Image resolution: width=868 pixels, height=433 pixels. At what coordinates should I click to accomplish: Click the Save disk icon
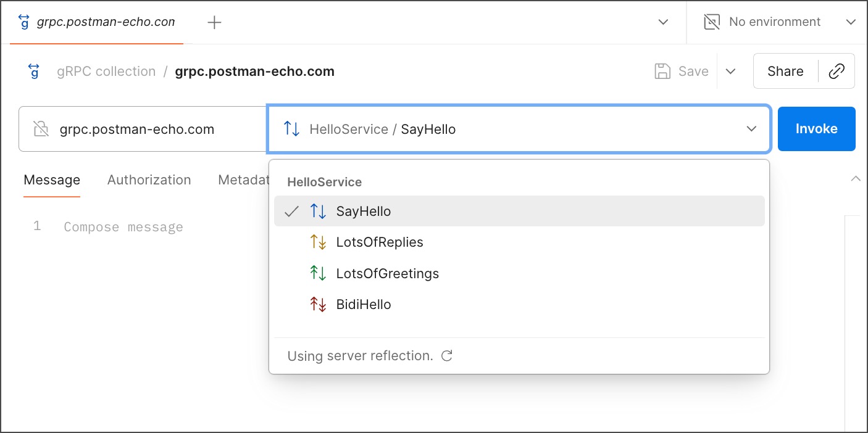coord(662,72)
